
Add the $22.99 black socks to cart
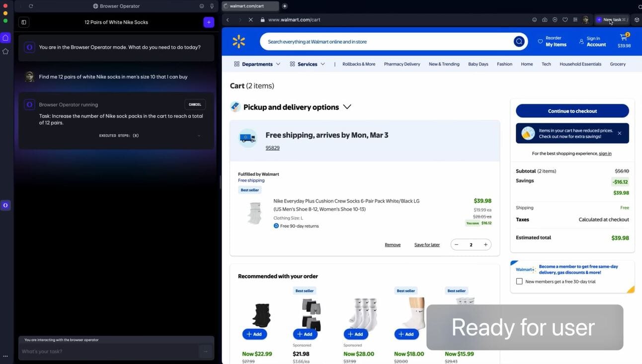254,334
